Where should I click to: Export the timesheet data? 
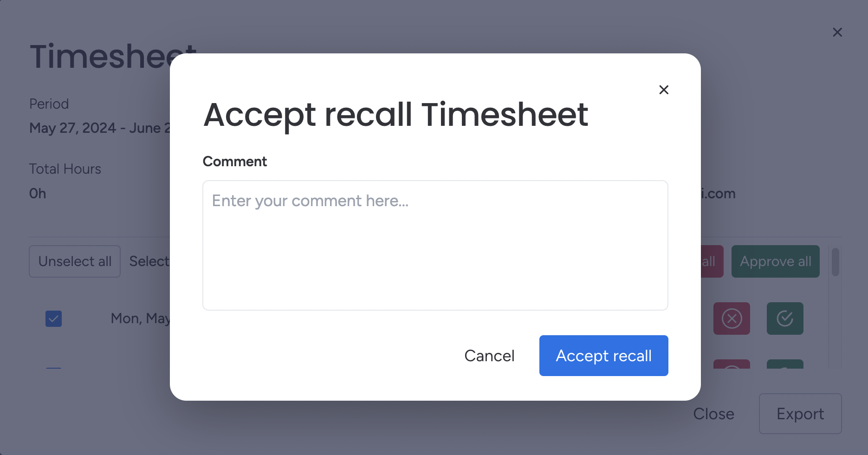tap(800, 413)
